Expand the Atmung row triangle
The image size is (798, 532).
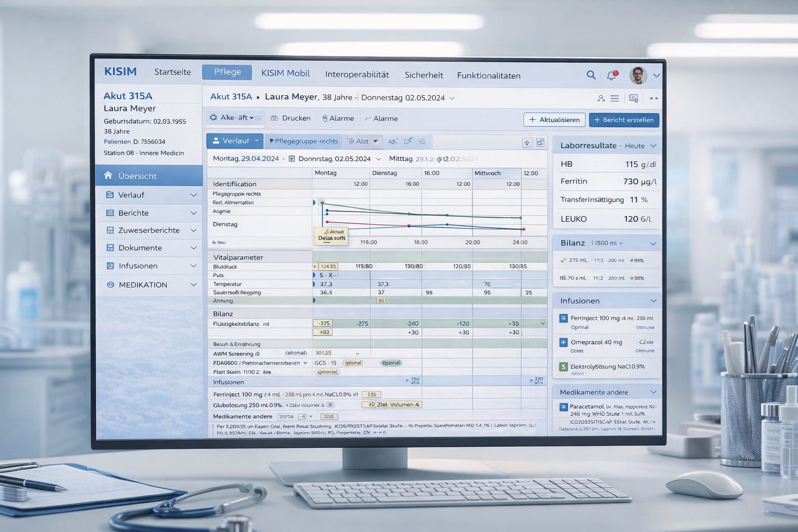314,300
